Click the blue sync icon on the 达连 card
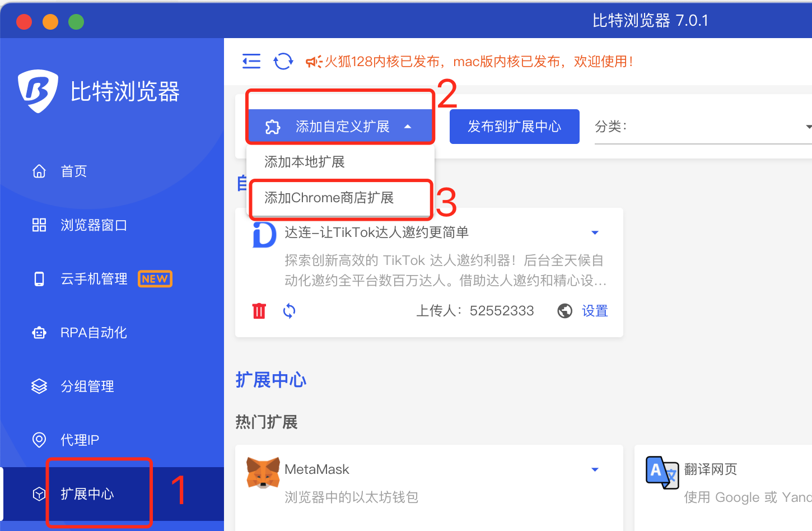Screen dimensions: 812x531 click(x=289, y=311)
